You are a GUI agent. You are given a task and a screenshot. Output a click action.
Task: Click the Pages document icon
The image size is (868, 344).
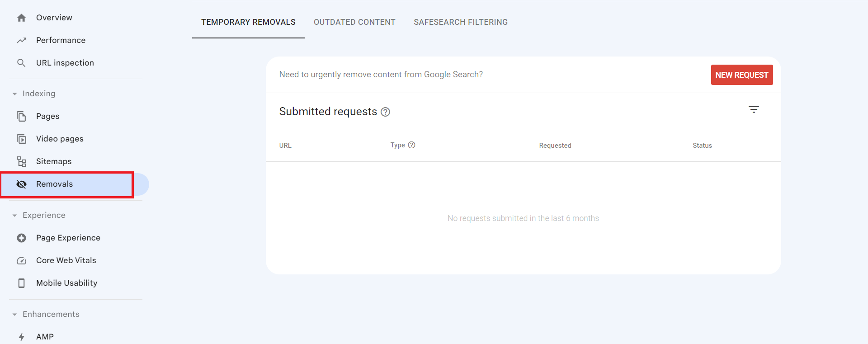[21, 116]
